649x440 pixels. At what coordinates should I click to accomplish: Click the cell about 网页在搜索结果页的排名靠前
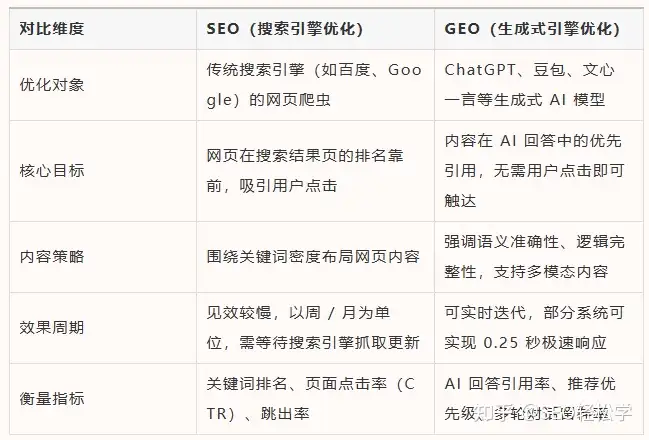(315, 171)
